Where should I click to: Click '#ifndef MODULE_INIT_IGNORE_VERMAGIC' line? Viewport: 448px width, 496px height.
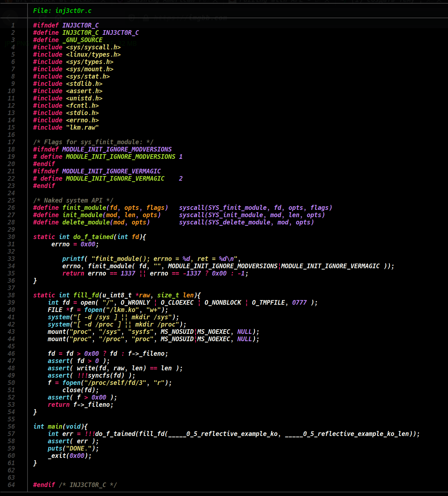click(97, 171)
